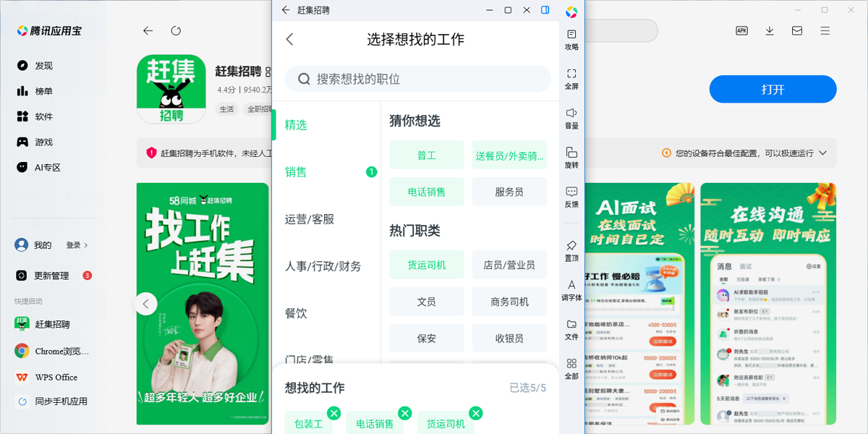Open 更新管理 with 3 updates badge
The height and width of the screenshot is (434, 868).
tap(53, 276)
